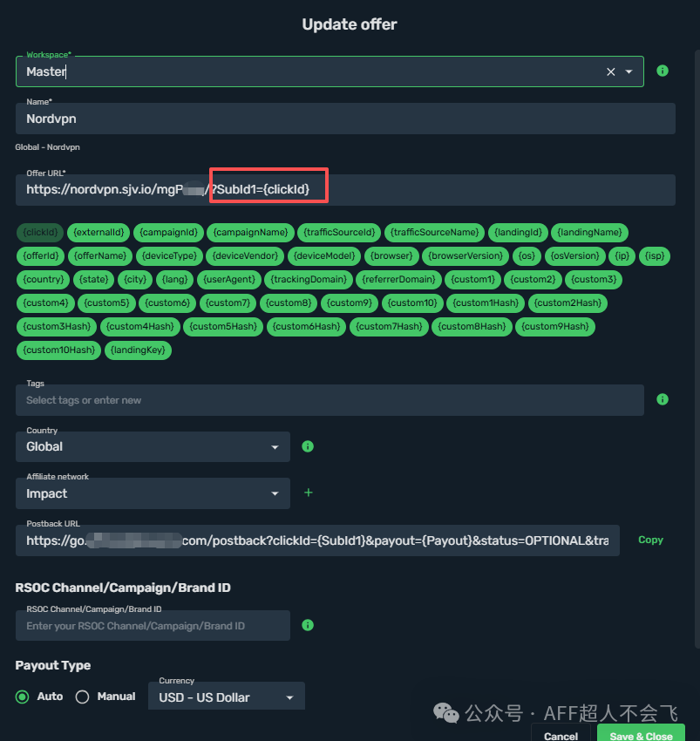Insert {custom9Hash} token
Image resolution: width=700 pixels, height=741 pixels.
555,327
